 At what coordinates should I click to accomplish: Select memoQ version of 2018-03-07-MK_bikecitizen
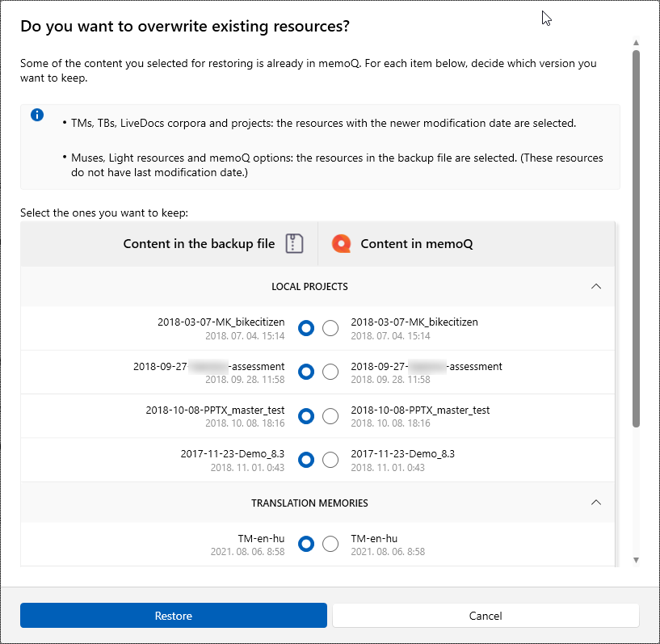point(330,328)
